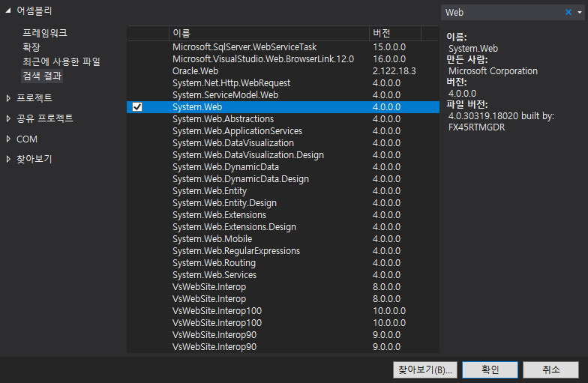Open the search box dropdown arrow
588x383 pixels.
click(x=579, y=12)
